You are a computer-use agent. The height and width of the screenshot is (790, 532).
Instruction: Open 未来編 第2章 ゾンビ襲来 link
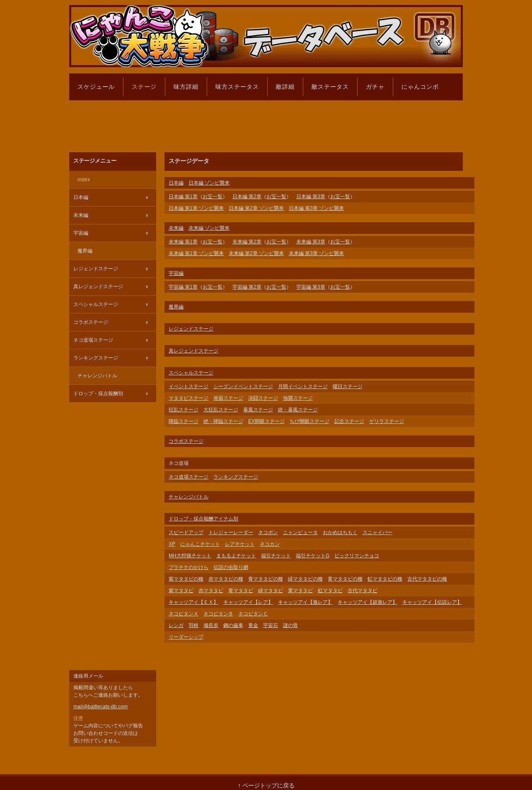coord(256,253)
